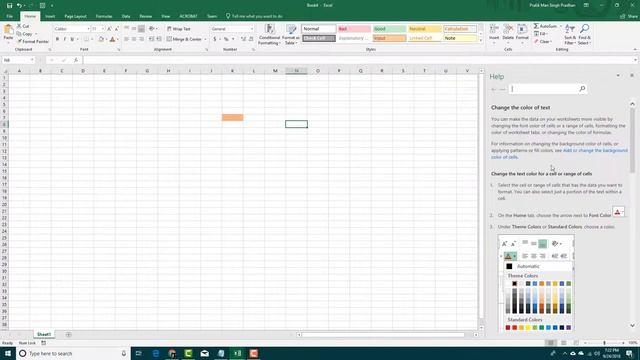Click the Name Box
Viewport: 640px width, 360px height.
click(18, 60)
